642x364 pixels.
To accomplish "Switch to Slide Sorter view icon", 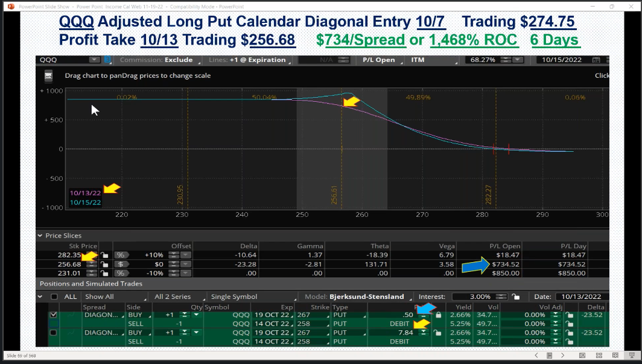I will (x=599, y=356).
